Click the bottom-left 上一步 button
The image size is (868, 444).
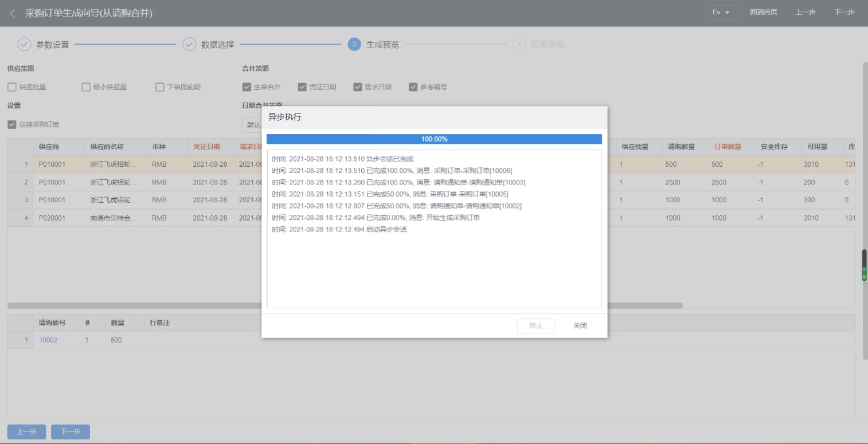[x=26, y=432]
